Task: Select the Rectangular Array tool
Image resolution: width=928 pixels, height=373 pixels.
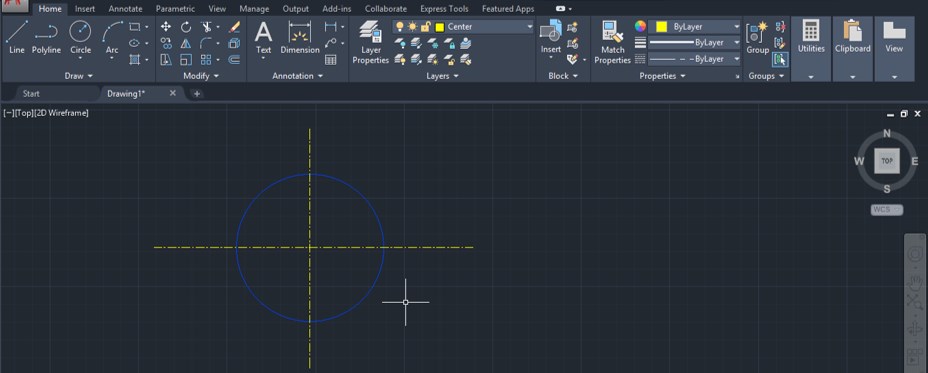Action: pyautogui.click(x=206, y=60)
